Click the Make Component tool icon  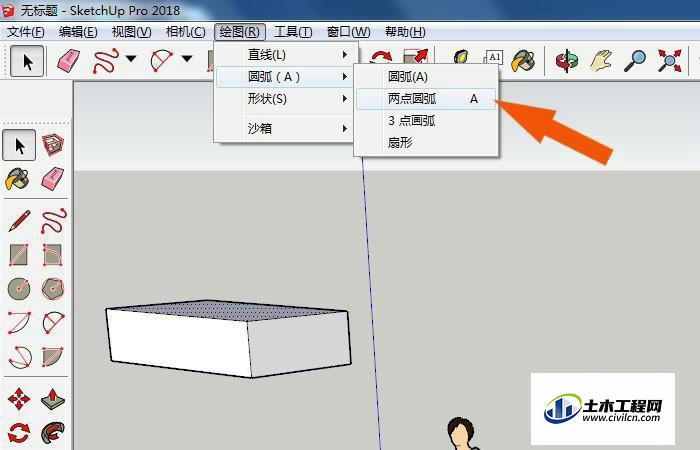pos(53,145)
